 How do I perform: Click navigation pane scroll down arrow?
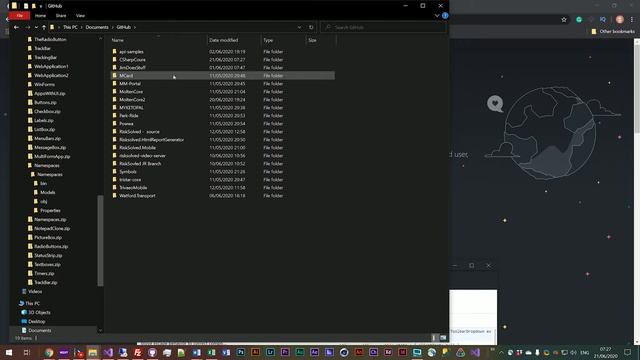(100, 330)
